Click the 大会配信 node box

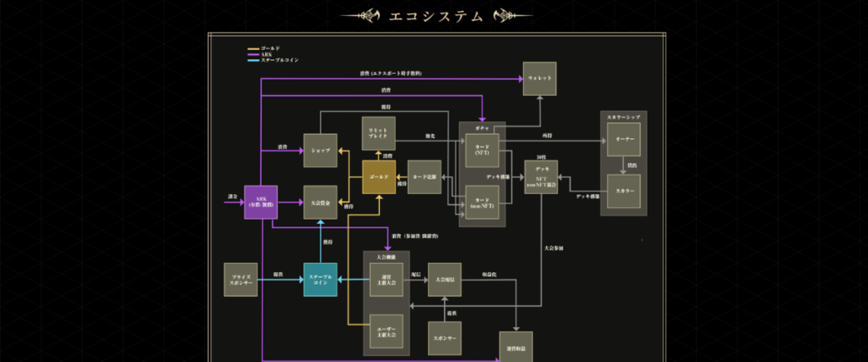[444, 280]
